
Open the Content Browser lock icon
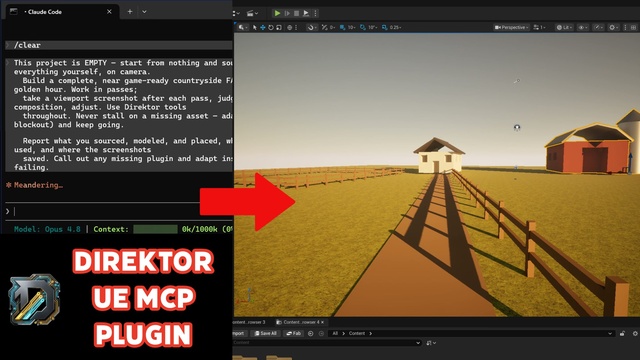click(x=622, y=333)
